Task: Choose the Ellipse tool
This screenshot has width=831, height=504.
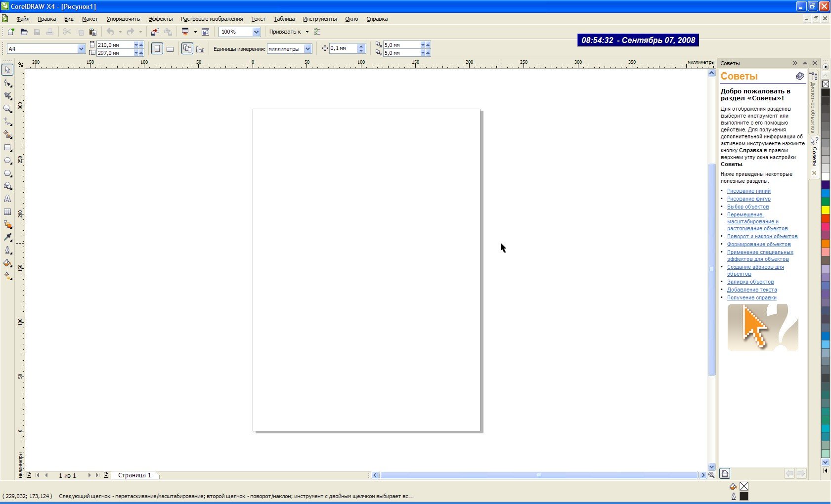Action: [8, 161]
